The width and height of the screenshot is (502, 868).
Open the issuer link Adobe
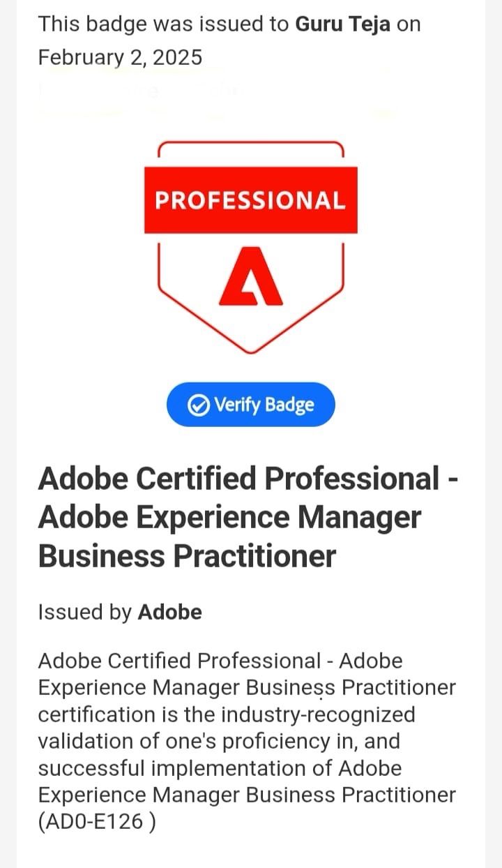tap(169, 612)
